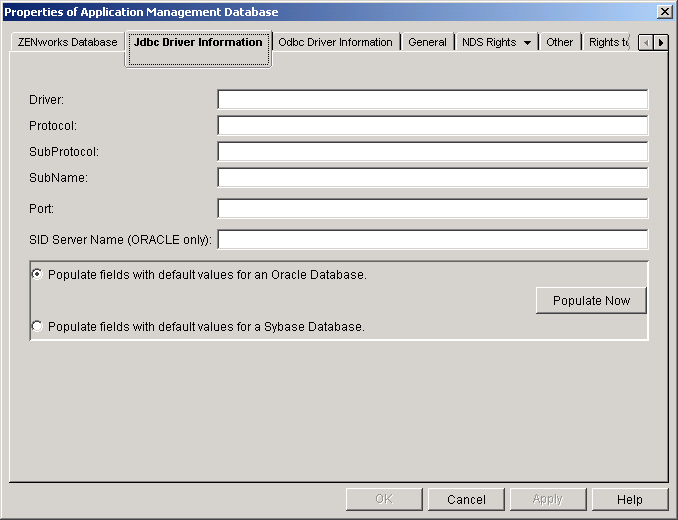
Task: Select the Oracle Database default values radio button
Action: pyautogui.click(x=37, y=274)
